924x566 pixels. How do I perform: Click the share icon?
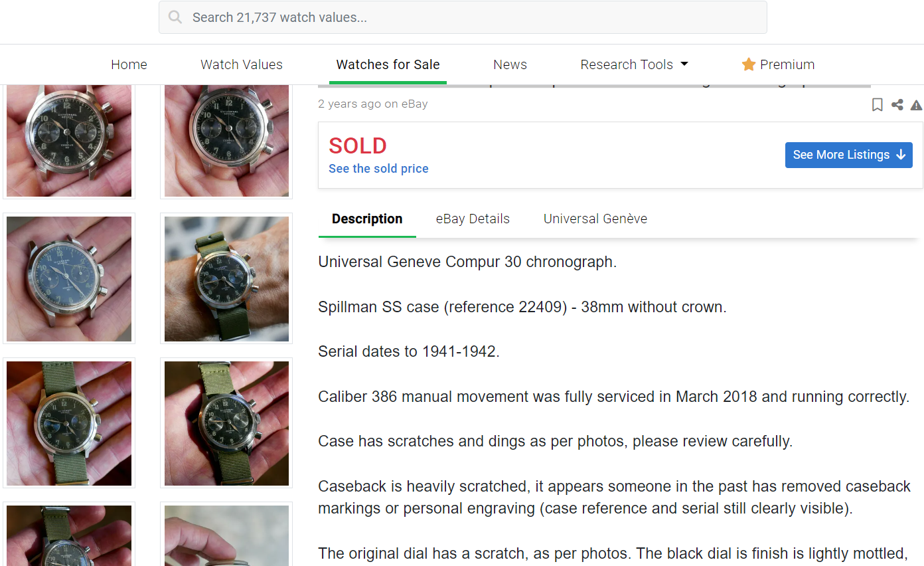click(x=897, y=105)
